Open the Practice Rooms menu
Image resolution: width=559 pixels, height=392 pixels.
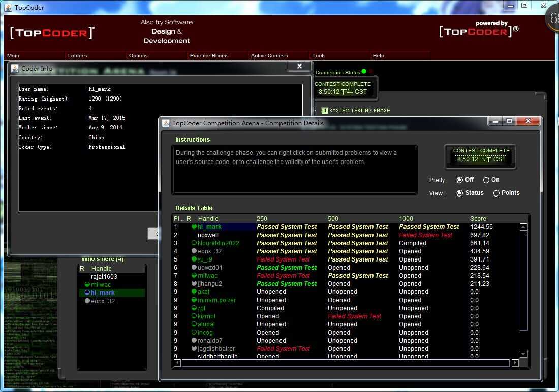(x=209, y=55)
